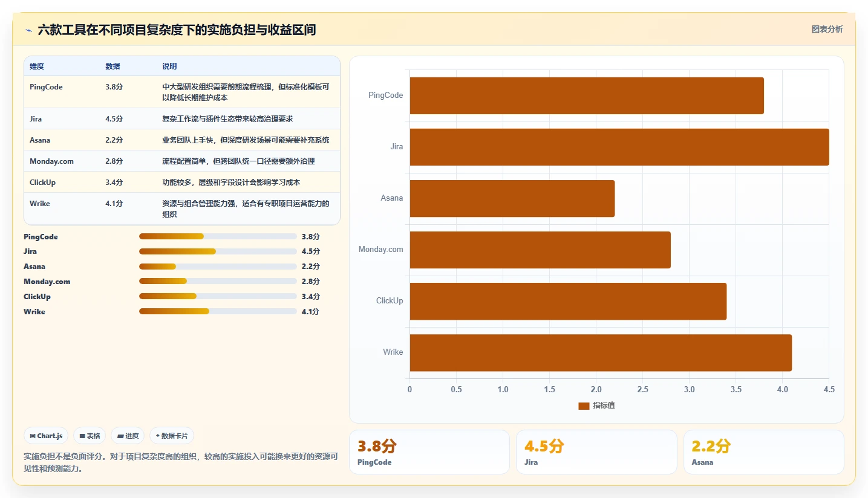
Task: Click the Asana table row name
Action: pyautogui.click(x=40, y=140)
